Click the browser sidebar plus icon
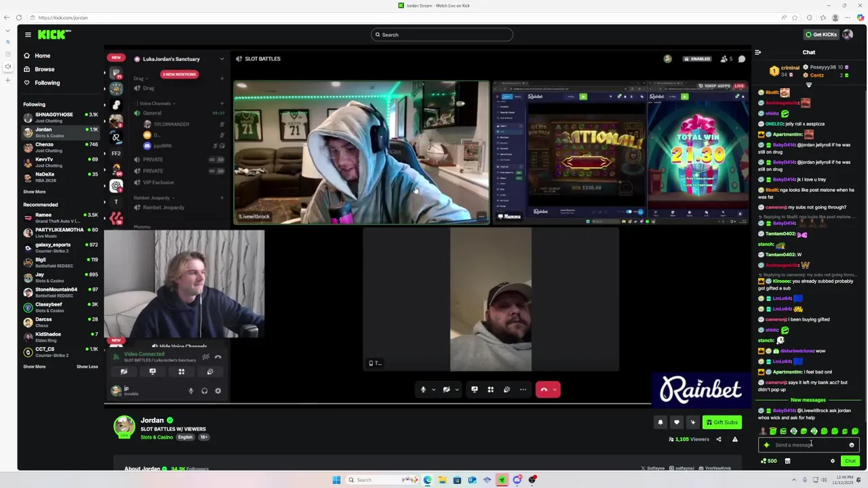 coord(7,80)
